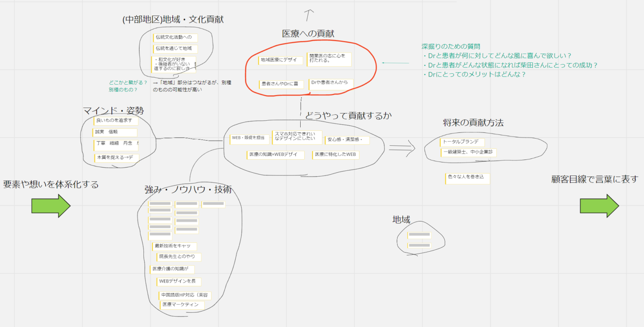Click teal arrow pointing at red circle
The height and width of the screenshot is (327, 644).
pos(395,63)
